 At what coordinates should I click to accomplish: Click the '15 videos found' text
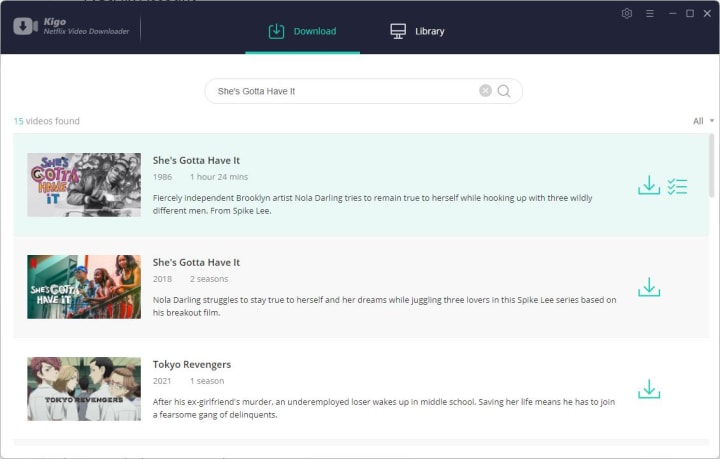click(x=46, y=121)
